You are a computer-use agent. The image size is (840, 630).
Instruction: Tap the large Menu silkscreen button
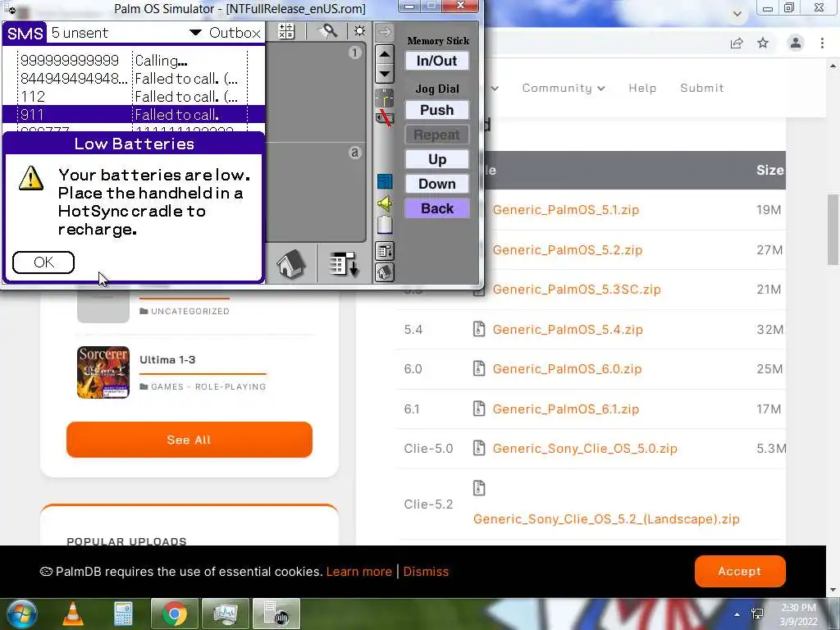343,263
